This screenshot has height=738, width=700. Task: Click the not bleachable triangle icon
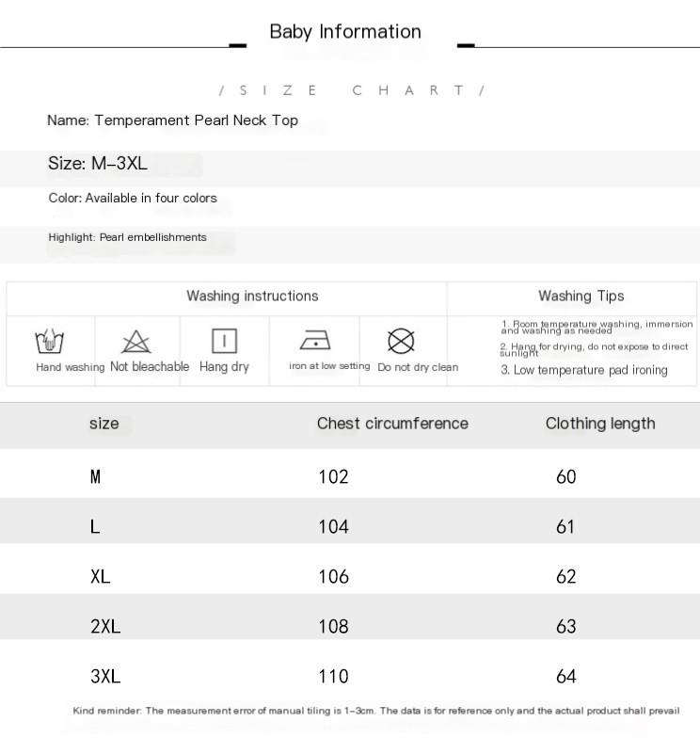(x=135, y=342)
